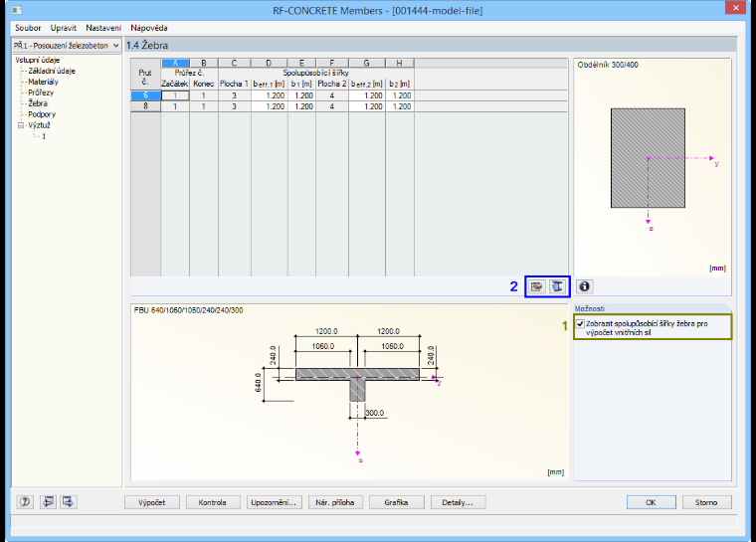
Task: Confirm with the OK button
Action: [651, 502]
